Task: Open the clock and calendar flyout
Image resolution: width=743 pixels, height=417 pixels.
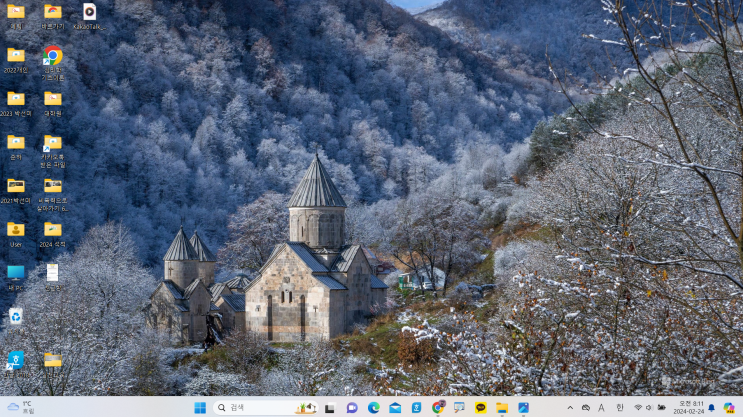Action: pyautogui.click(x=689, y=408)
